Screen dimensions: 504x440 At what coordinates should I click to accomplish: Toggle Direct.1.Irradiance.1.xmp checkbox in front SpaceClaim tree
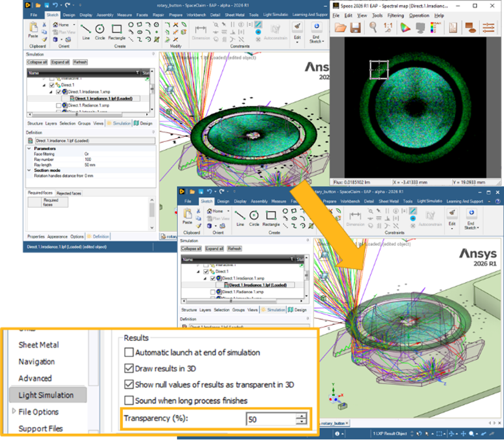coord(213,279)
